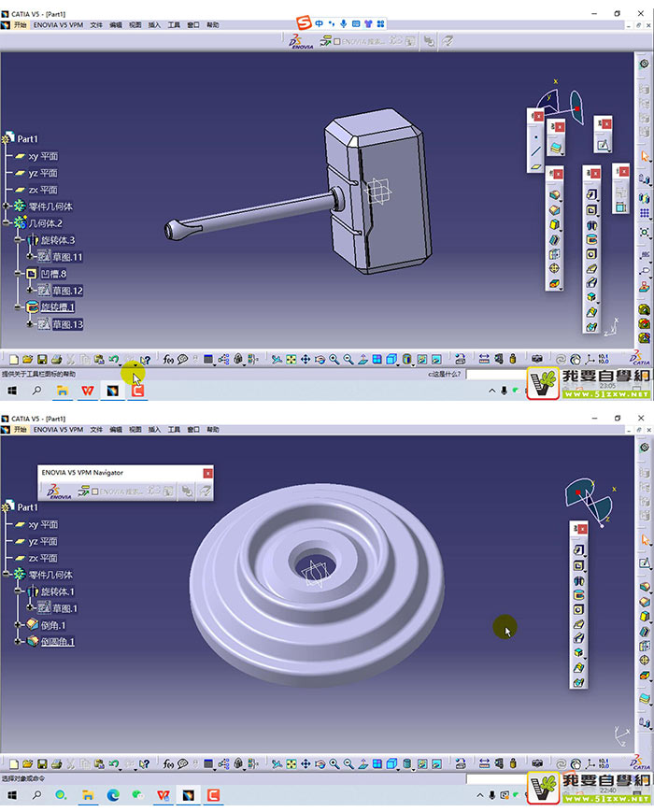Image resolution: width=654 pixels, height=812 pixels.
Task: Create a Plane from floating reference toolbar
Action: (x=536, y=166)
